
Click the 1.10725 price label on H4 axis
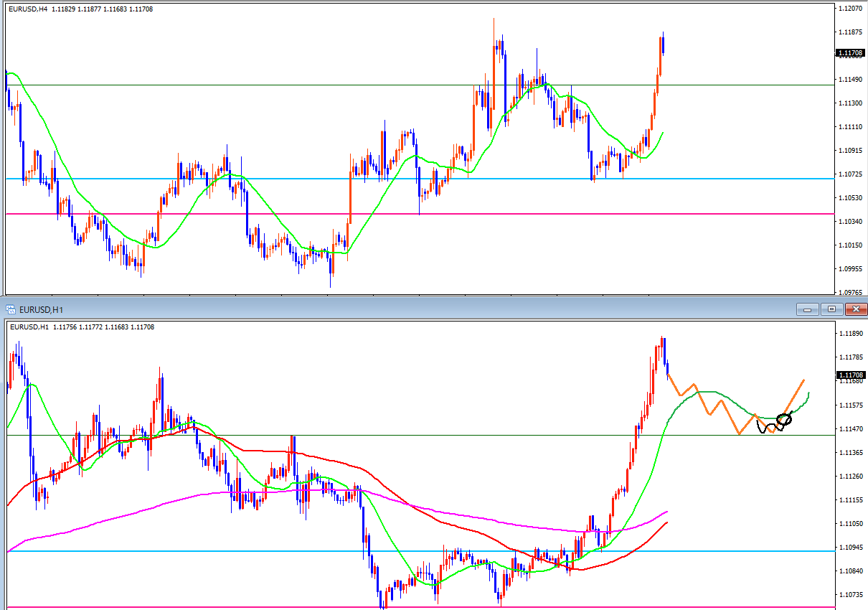(x=850, y=174)
